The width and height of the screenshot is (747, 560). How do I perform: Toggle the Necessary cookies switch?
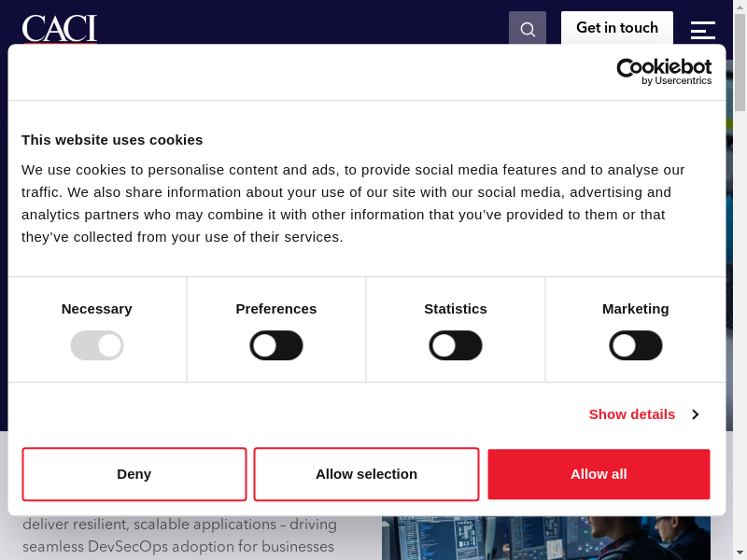(x=97, y=346)
